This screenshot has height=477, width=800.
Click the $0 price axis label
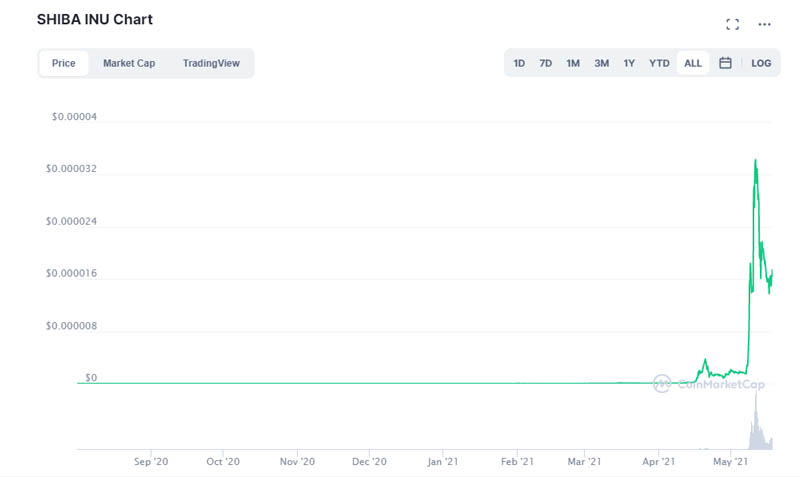pos(91,378)
